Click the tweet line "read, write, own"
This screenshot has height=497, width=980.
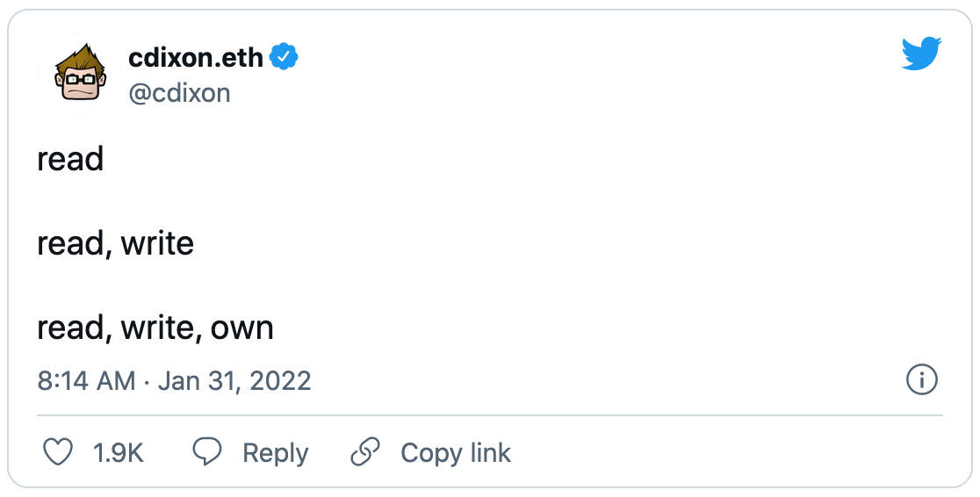click(x=155, y=328)
